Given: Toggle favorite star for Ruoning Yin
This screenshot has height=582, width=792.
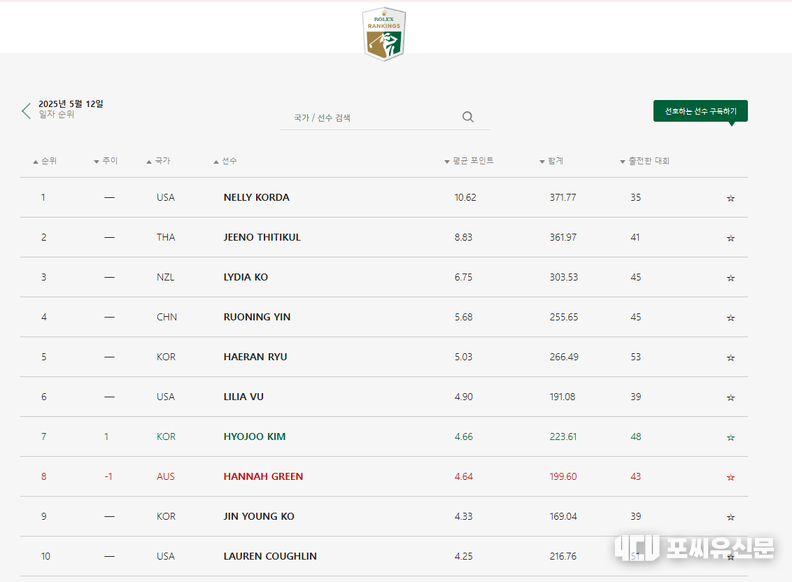Looking at the screenshot, I should point(730,318).
